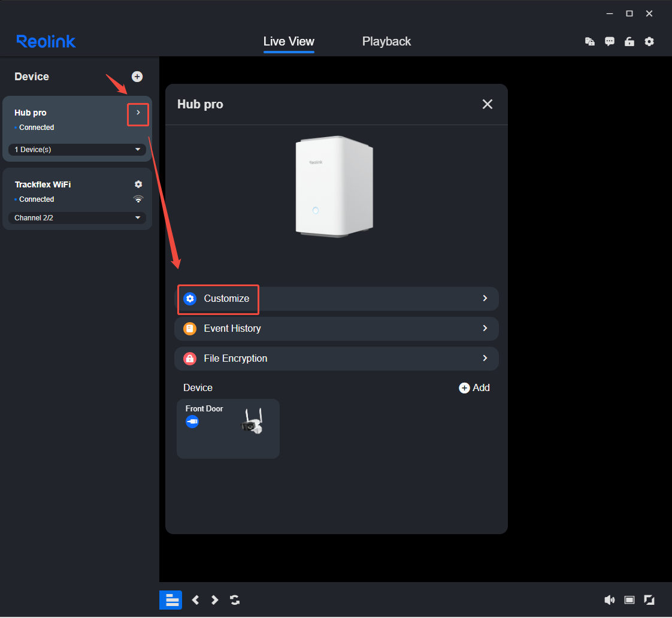Open Trackflex WiFi settings gear
The height and width of the screenshot is (618, 672).
[138, 184]
